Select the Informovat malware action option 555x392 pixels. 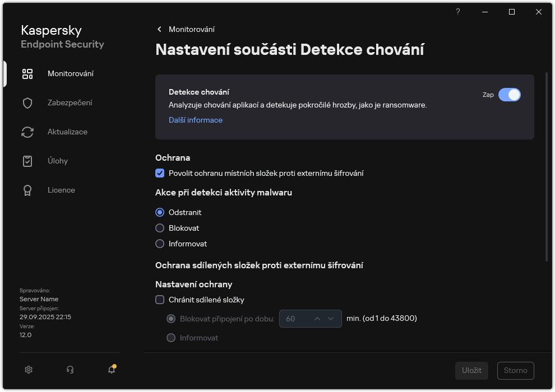[x=160, y=244]
